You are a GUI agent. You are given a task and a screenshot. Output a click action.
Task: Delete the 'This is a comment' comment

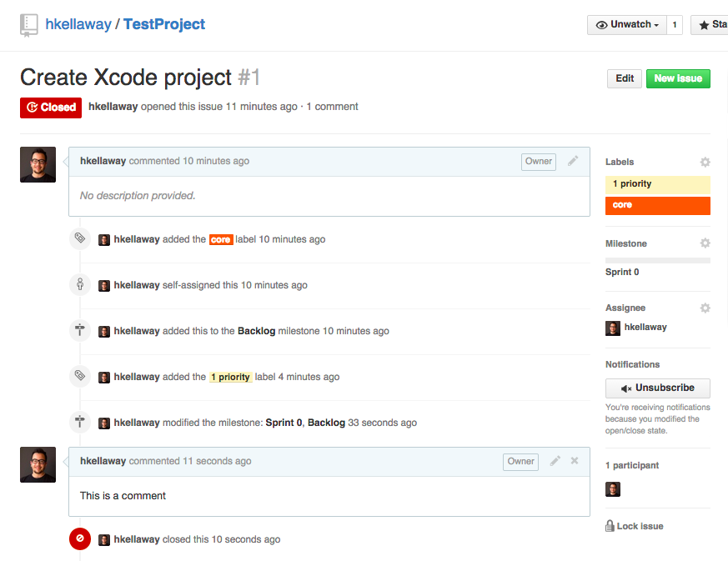click(575, 461)
